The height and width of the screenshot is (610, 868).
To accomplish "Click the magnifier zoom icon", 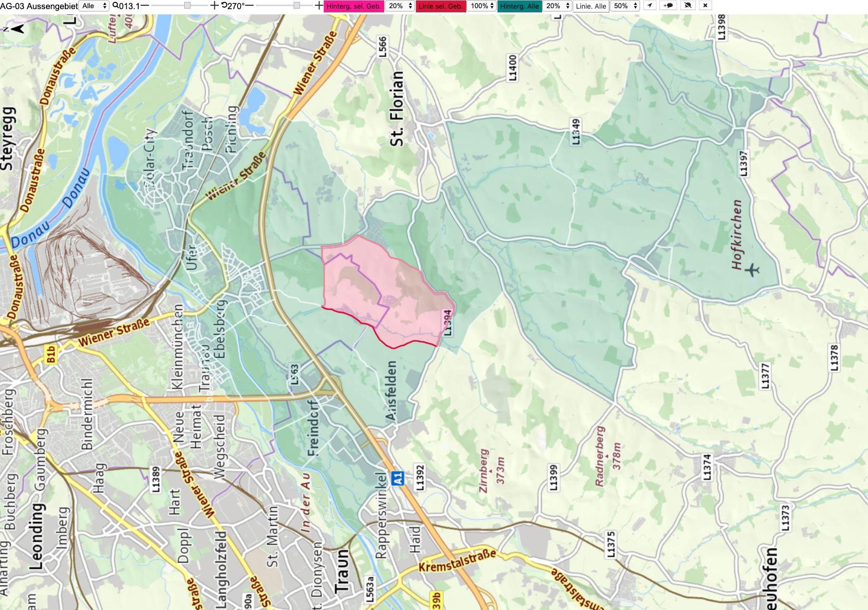I will (115, 6).
